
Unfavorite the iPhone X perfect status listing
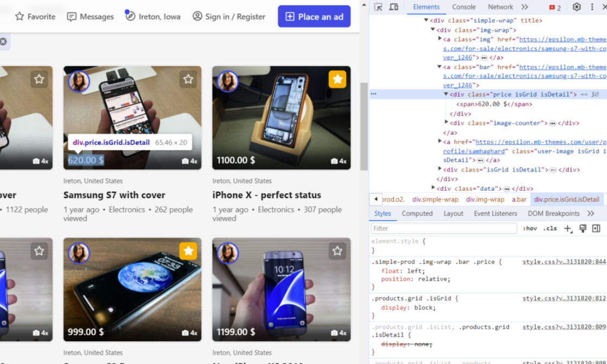pos(337,79)
